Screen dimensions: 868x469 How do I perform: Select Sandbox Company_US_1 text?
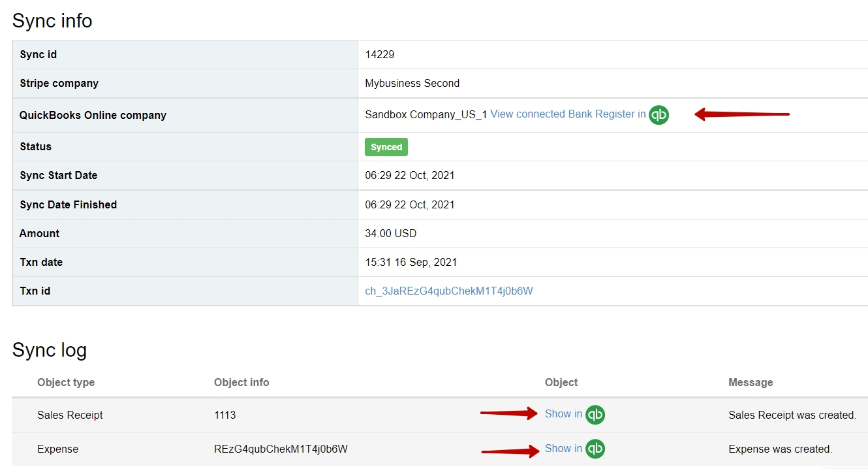pos(426,115)
